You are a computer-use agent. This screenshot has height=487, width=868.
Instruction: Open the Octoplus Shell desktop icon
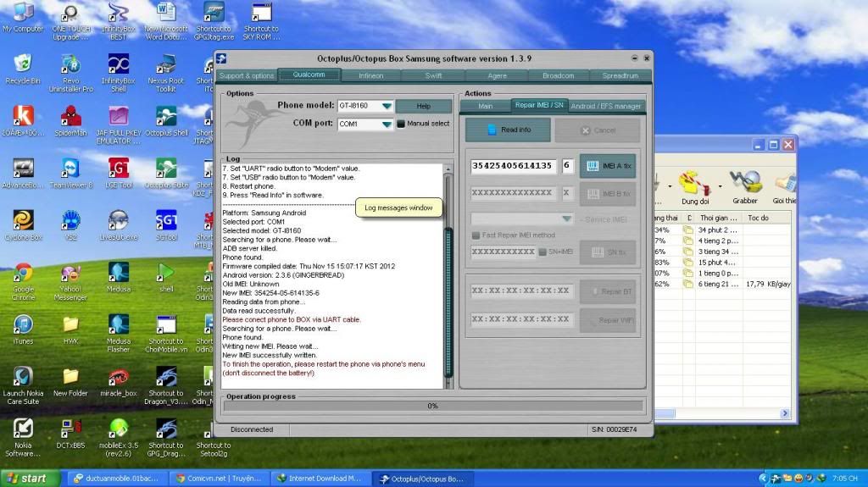166,121
